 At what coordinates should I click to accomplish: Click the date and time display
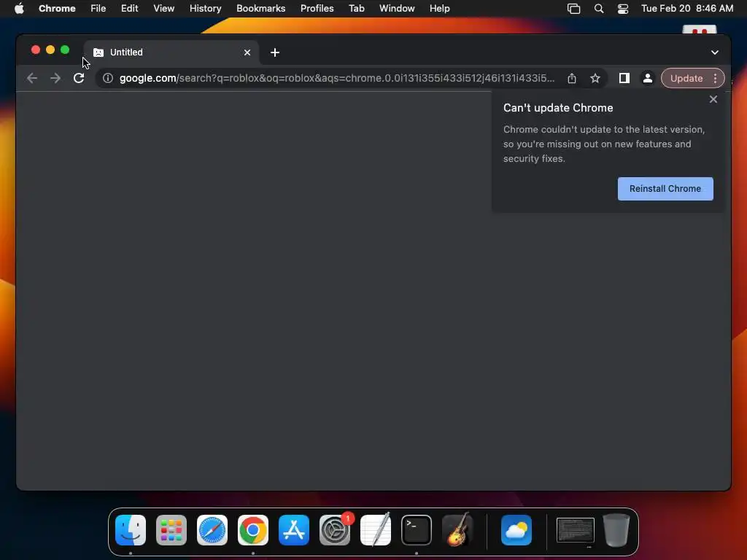pos(687,9)
